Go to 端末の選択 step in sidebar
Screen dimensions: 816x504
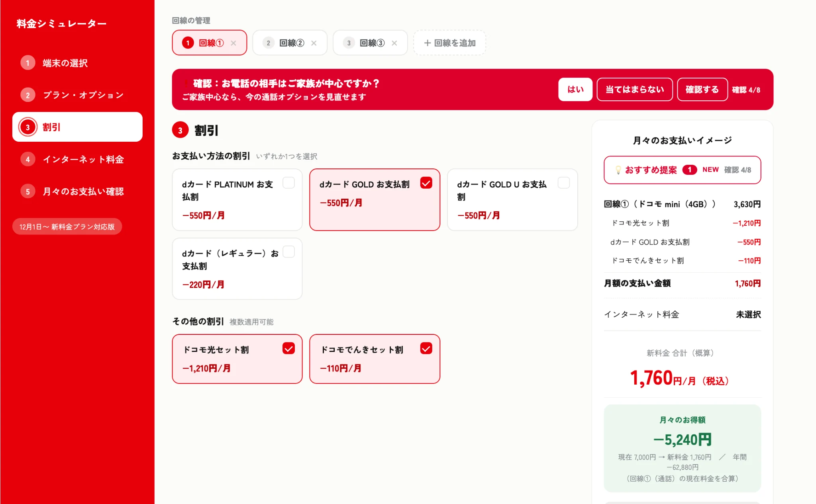[x=77, y=63]
